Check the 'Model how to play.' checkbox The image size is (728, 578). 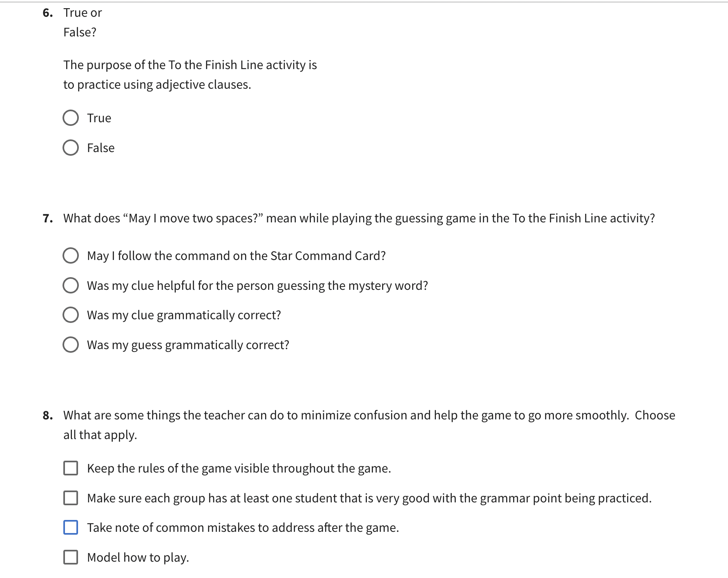tap(71, 557)
